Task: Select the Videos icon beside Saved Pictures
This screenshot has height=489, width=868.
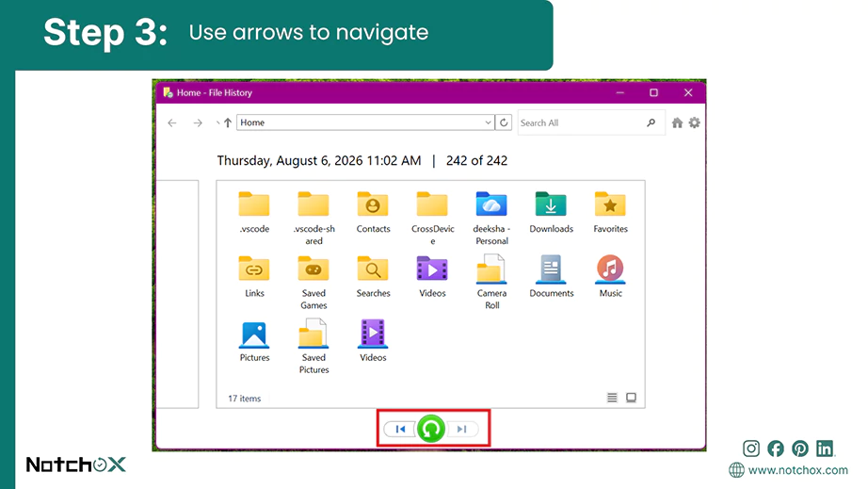Action: coord(373,341)
